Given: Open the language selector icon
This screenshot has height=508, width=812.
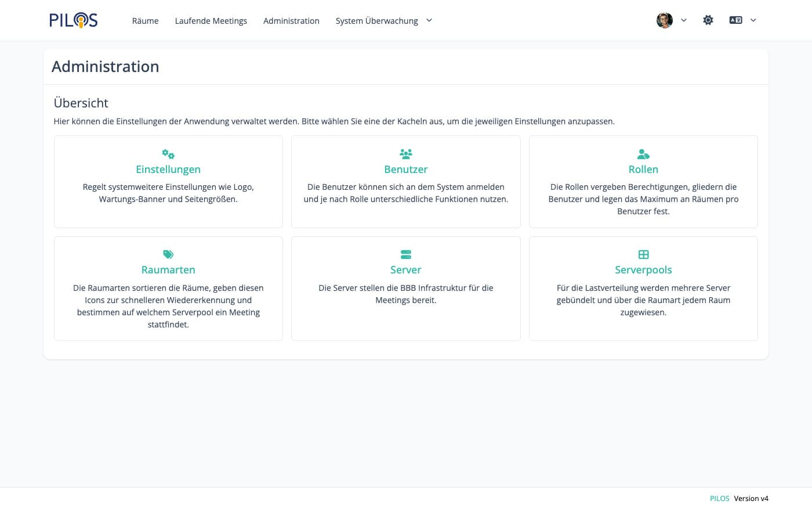Looking at the screenshot, I should point(735,20).
